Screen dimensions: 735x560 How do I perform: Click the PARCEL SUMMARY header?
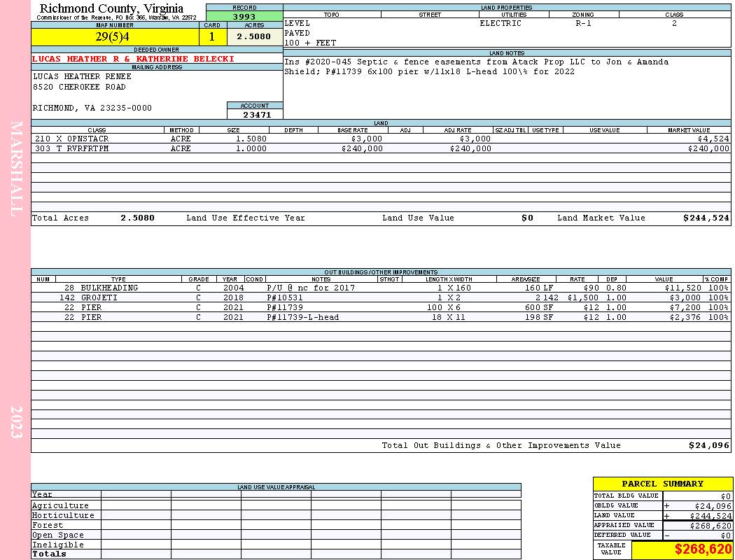pyautogui.click(x=663, y=484)
